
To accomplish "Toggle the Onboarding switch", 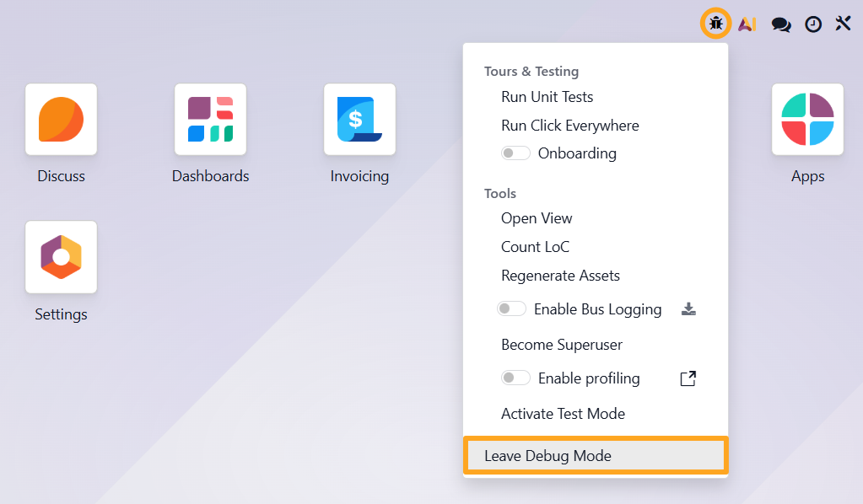I will click(x=515, y=153).
